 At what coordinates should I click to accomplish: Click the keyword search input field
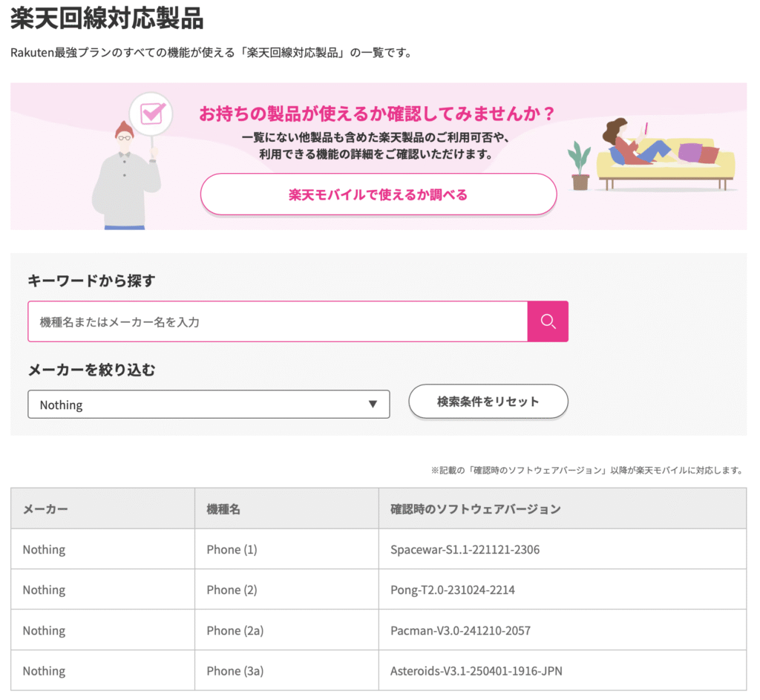(x=278, y=321)
